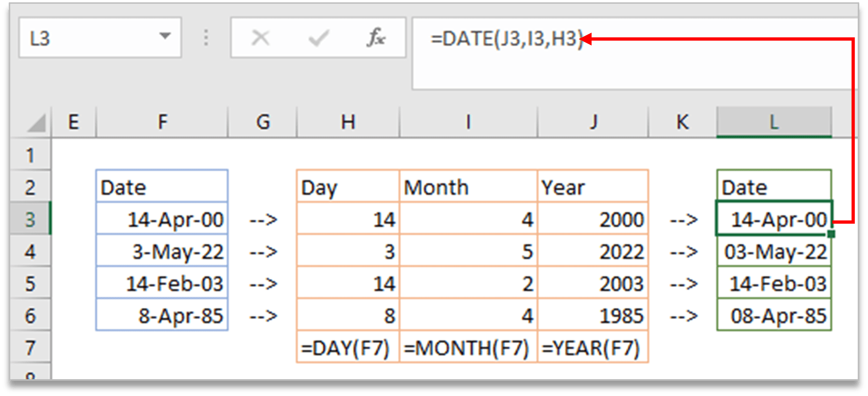Click cell with year 2003

pos(593,283)
